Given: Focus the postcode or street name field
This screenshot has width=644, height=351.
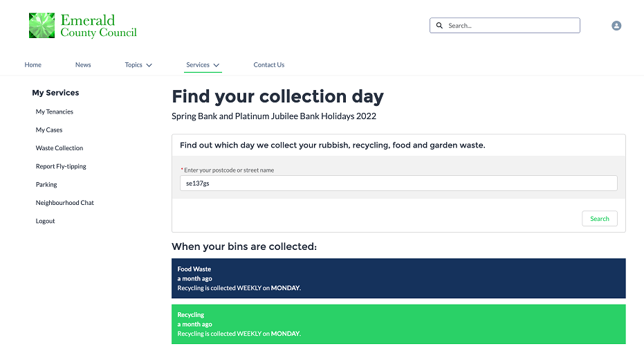Looking at the screenshot, I should tap(398, 183).
